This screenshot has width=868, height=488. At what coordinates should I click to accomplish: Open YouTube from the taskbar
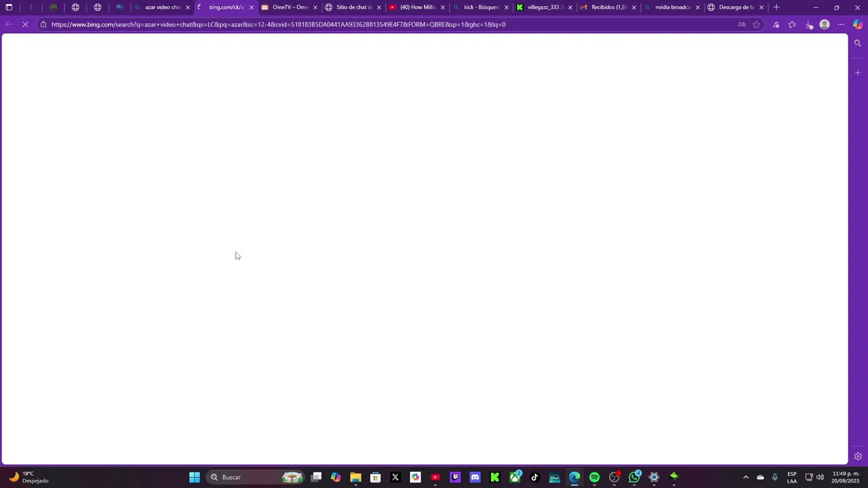point(435,477)
